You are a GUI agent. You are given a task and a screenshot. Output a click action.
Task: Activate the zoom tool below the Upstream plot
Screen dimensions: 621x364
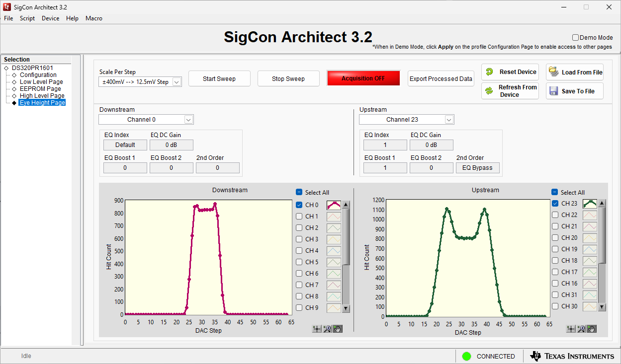[x=581, y=329]
